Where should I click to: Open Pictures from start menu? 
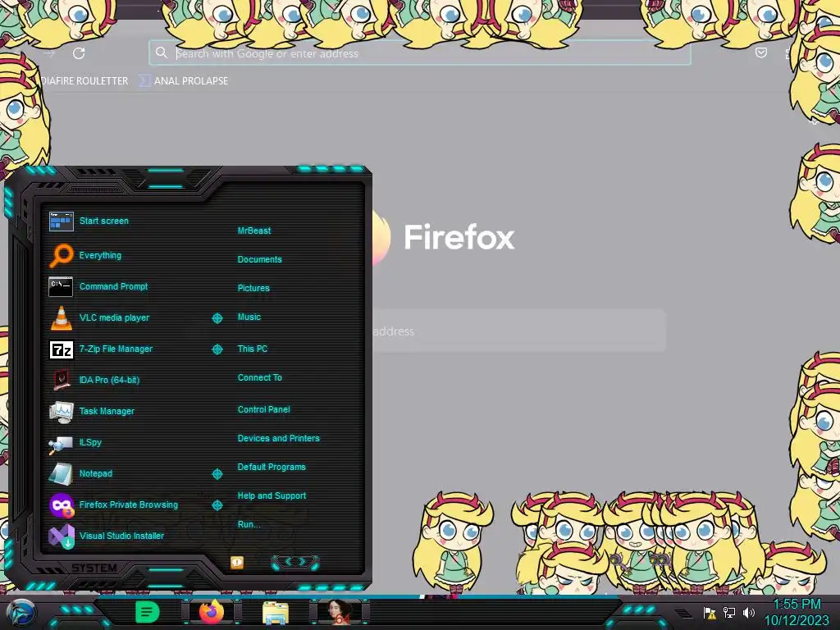tap(253, 288)
